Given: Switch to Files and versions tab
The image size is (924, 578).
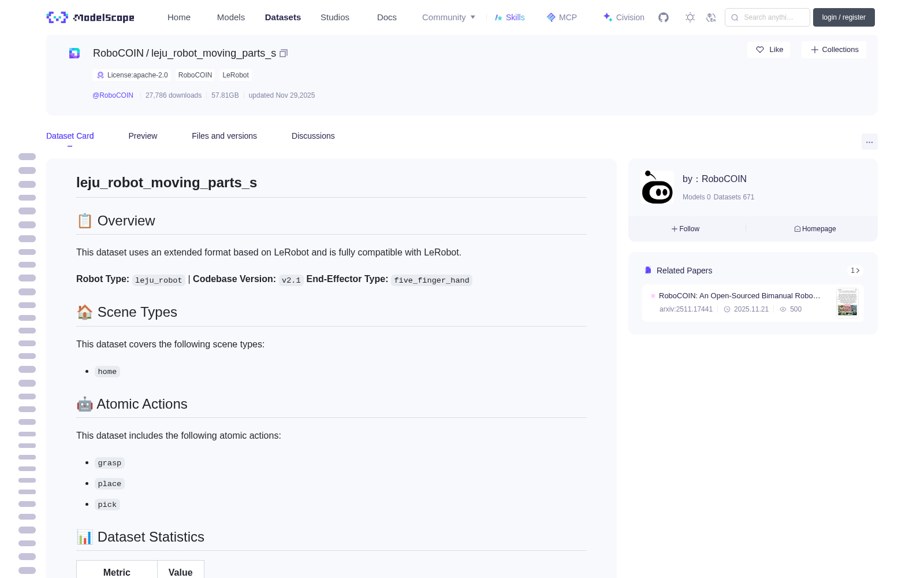Looking at the screenshot, I should coord(224,136).
